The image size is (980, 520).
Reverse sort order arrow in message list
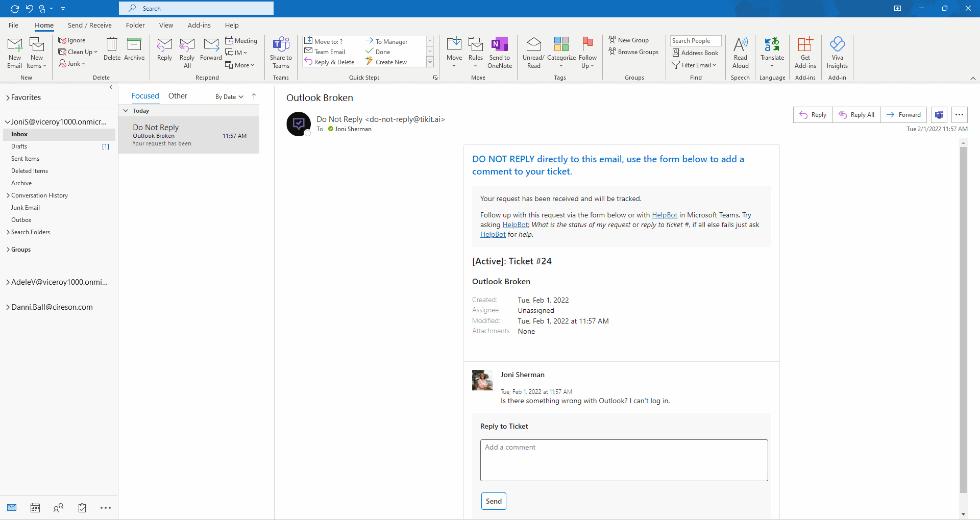[254, 96]
